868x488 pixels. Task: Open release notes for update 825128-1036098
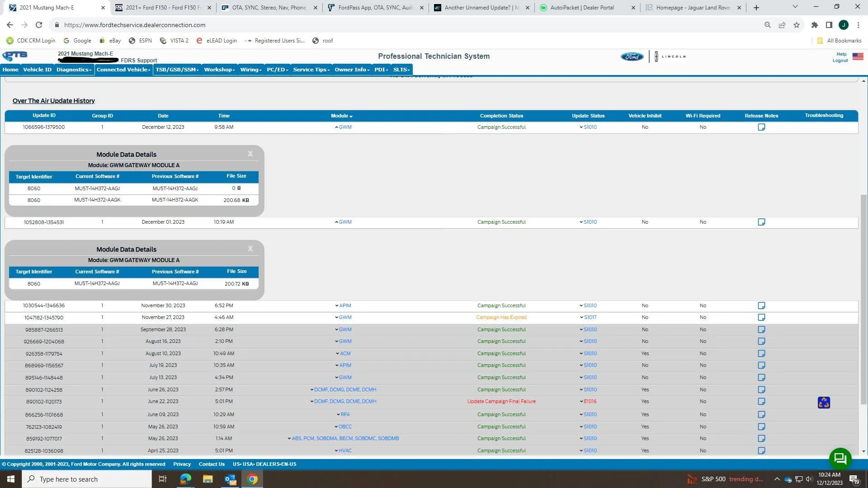pyautogui.click(x=761, y=450)
